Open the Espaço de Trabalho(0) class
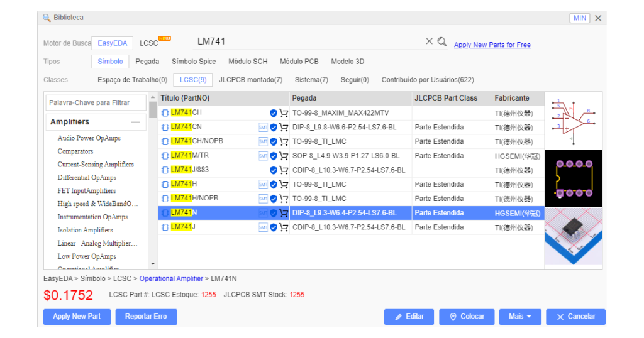Image resolution: width=644 pixels, height=338 pixels. pyautogui.click(x=132, y=80)
